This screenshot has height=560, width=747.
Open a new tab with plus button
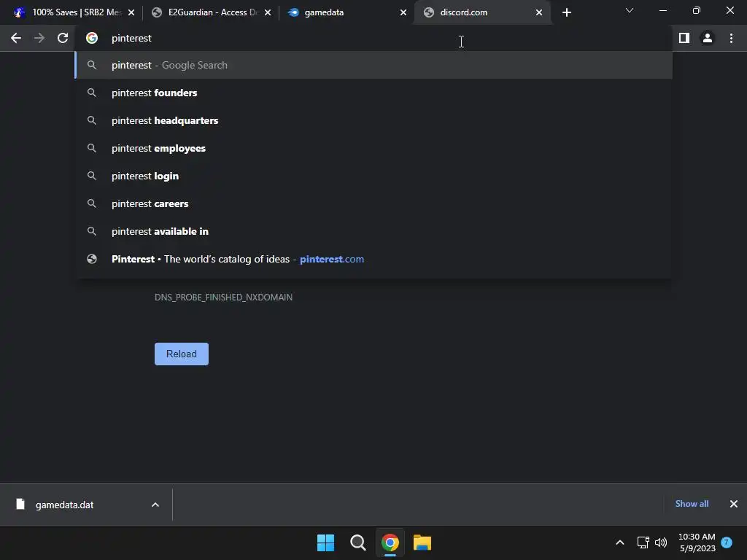tap(566, 12)
